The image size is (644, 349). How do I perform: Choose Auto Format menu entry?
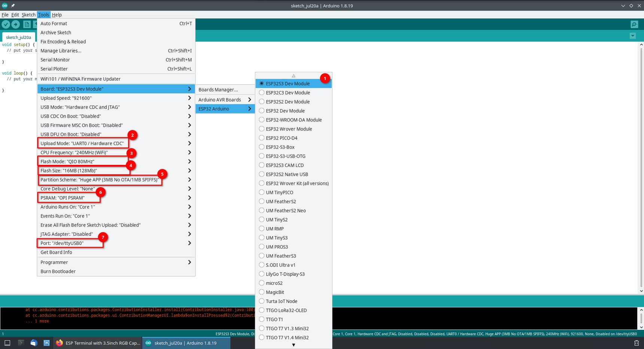click(x=116, y=24)
